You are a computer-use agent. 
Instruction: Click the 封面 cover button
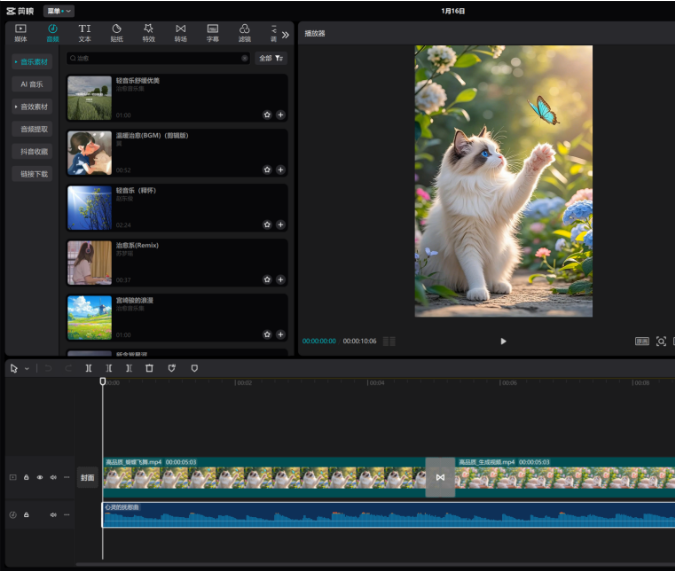point(88,478)
